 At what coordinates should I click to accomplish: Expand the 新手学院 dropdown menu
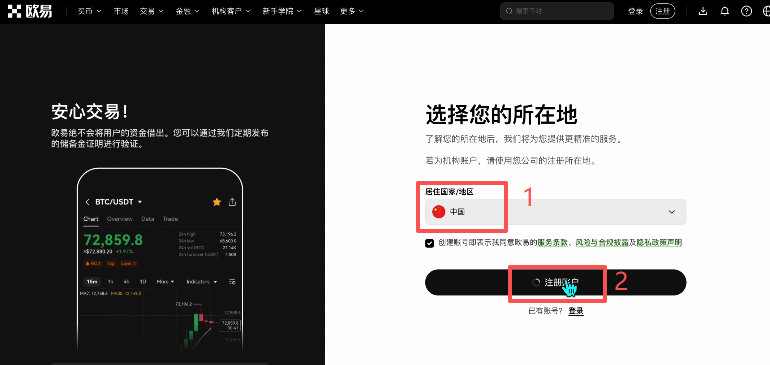282,11
